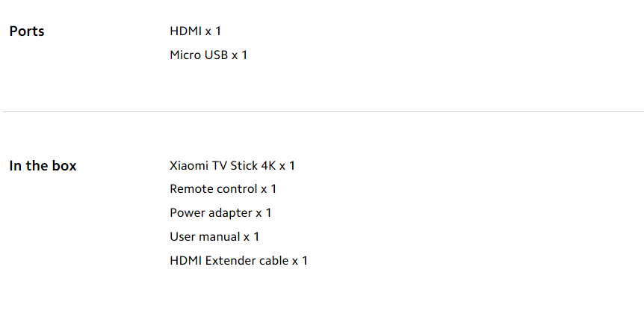Click the "Micro USB x 1" entry
The width and height of the screenshot is (644, 317).
pyautogui.click(x=208, y=55)
